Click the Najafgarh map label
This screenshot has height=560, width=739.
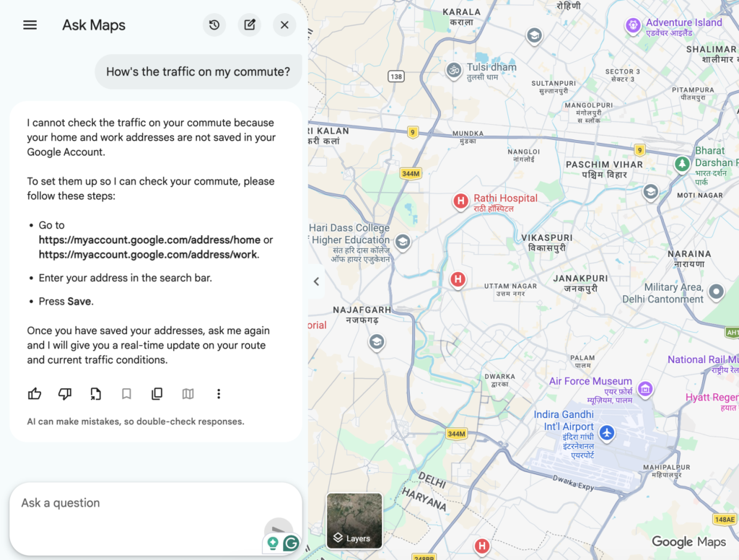[362, 315]
